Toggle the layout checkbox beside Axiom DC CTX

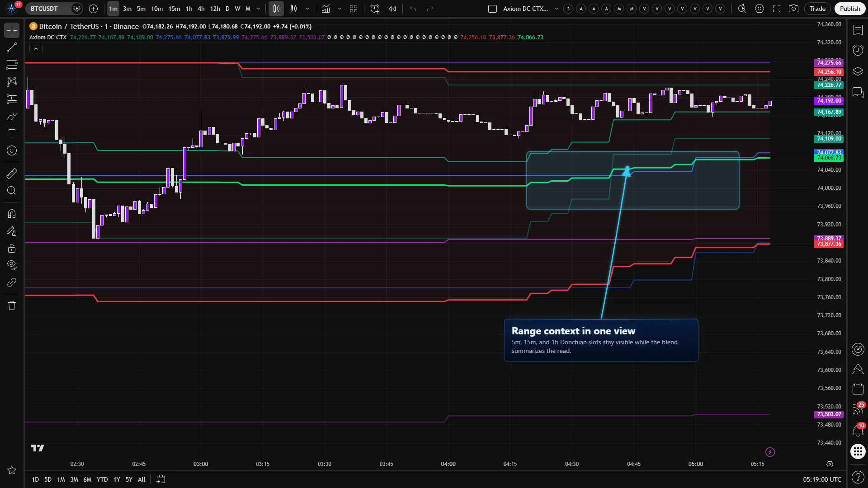(x=493, y=9)
